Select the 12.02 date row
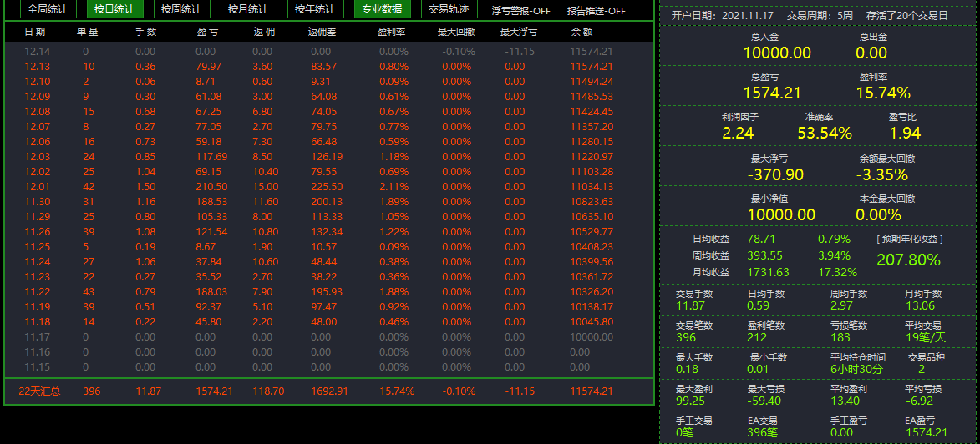 [328, 171]
